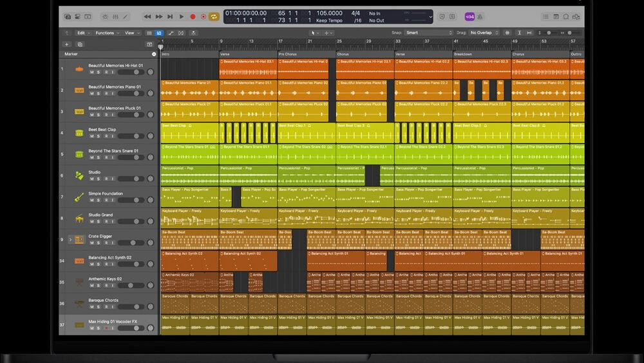This screenshot has height=363, width=644.
Task: Mute the Beautiful Memories Hi-Hat 01 track
Action: click(91, 72)
